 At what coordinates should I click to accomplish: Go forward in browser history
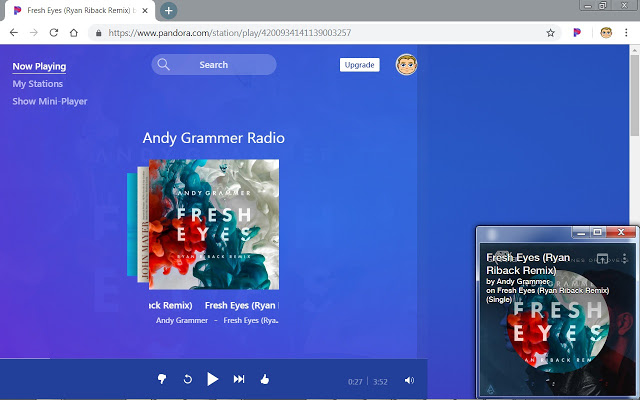tap(34, 33)
